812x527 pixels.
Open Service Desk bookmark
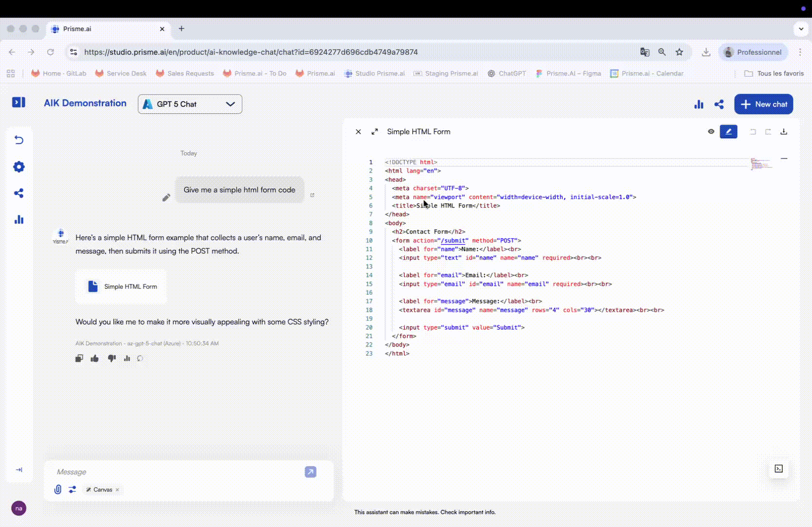coord(121,73)
